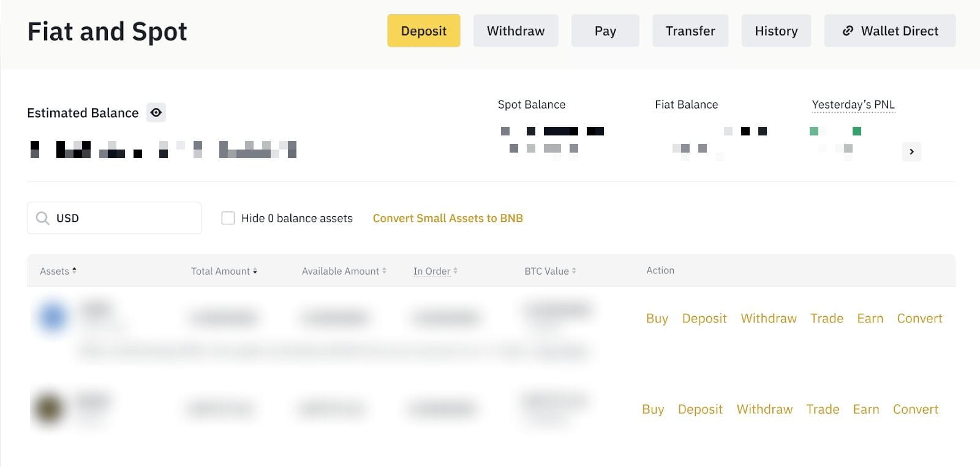
Task: Click the Wallet Direct link icon
Action: (848, 31)
